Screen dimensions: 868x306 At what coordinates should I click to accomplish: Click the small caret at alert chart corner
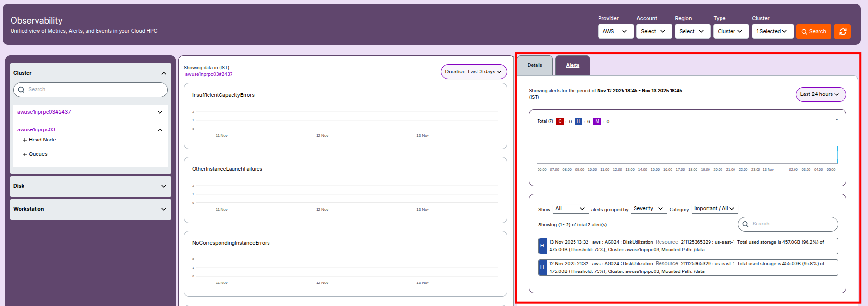point(837,119)
